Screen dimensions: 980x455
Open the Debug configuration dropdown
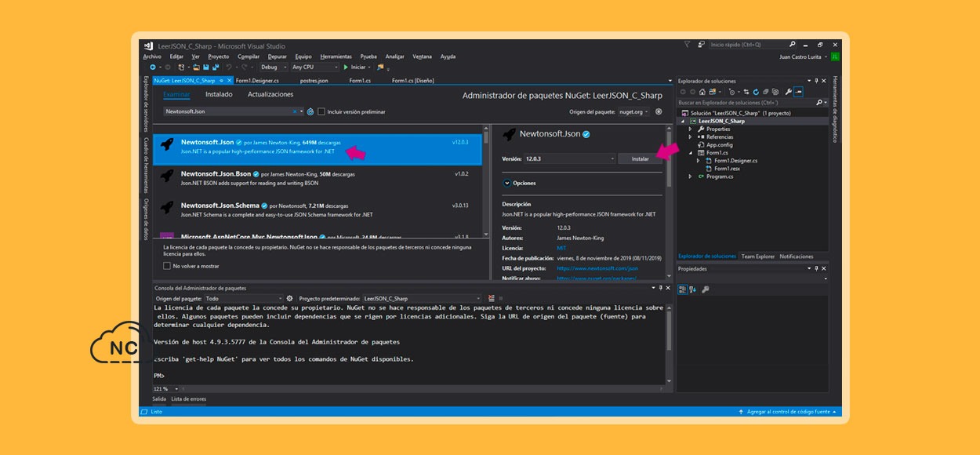click(x=274, y=67)
